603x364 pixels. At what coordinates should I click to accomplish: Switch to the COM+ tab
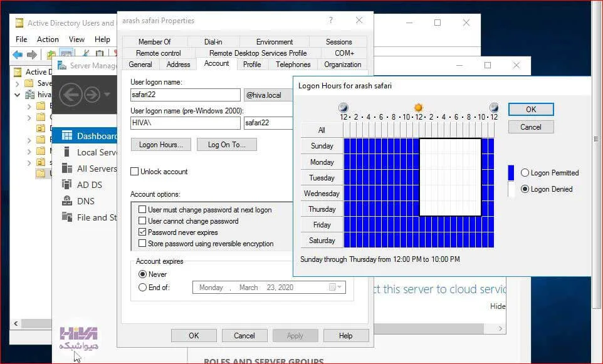pyautogui.click(x=345, y=53)
